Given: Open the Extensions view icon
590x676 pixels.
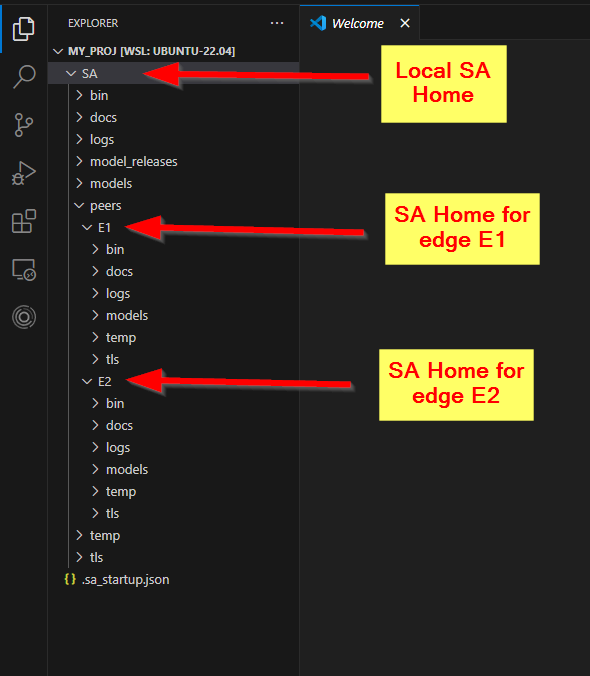Looking at the screenshot, I should 24,221.
